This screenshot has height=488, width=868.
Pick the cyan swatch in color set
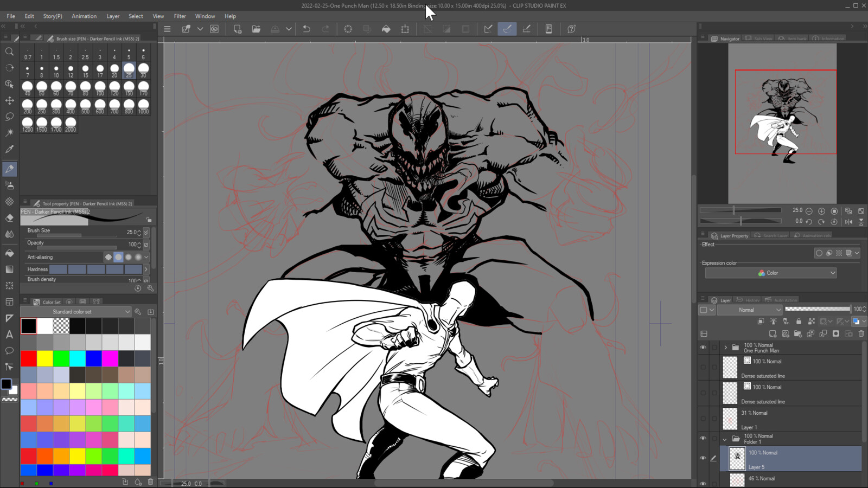pos(78,358)
